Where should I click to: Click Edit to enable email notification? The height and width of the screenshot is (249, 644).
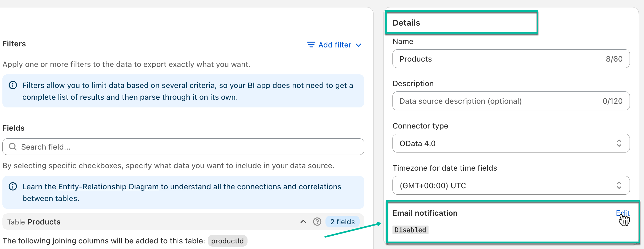point(623,213)
